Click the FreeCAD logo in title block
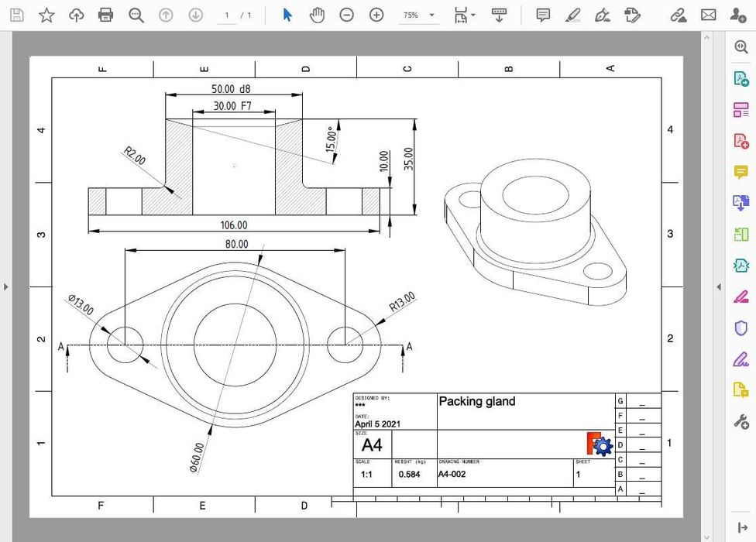 (600, 444)
